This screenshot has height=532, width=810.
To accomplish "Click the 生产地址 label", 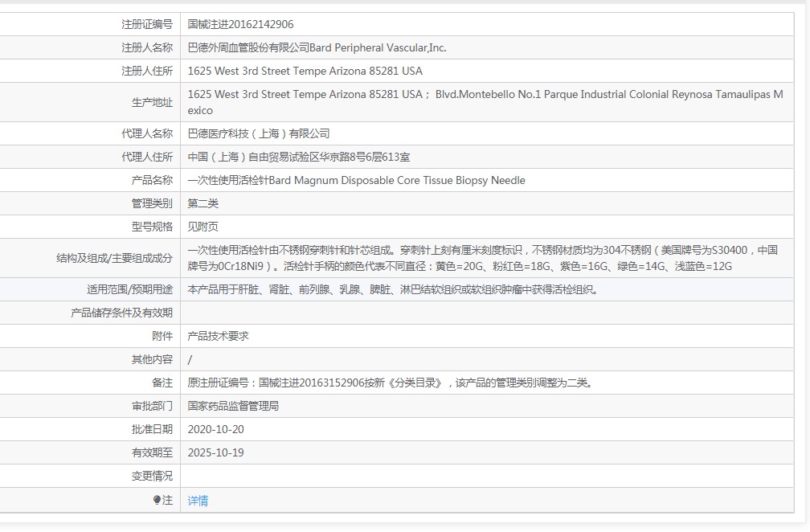I will 152,102.
